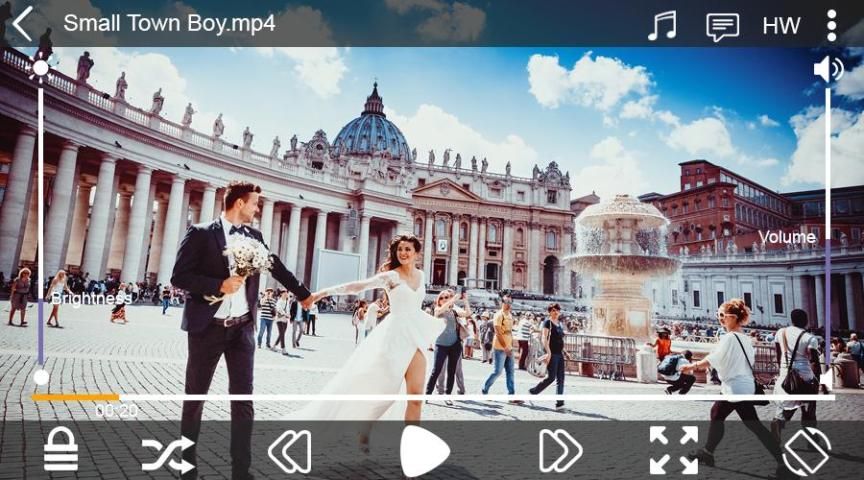The width and height of the screenshot is (864, 480).
Task: Go back using the top-left arrow
Action: click(23, 24)
